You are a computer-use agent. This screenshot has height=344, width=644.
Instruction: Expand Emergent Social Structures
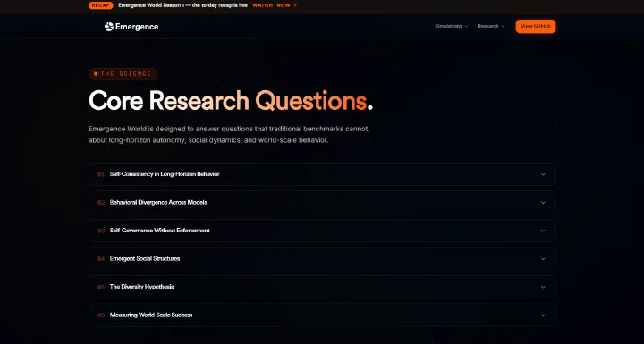[322, 258]
